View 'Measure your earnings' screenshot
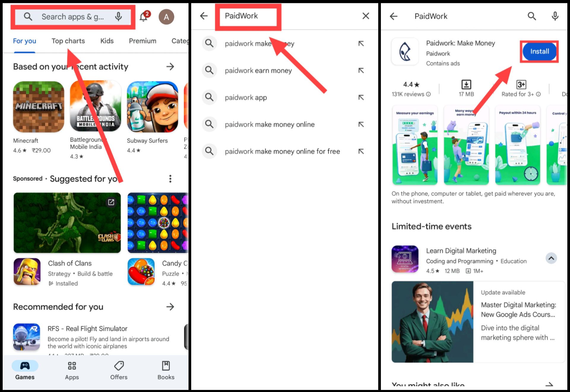Screen dimensions: 570x392 pos(415,145)
